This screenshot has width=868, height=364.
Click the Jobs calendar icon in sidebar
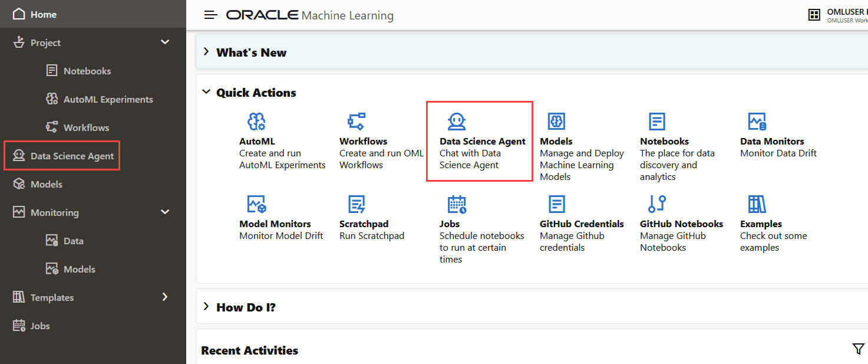click(19, 326)
